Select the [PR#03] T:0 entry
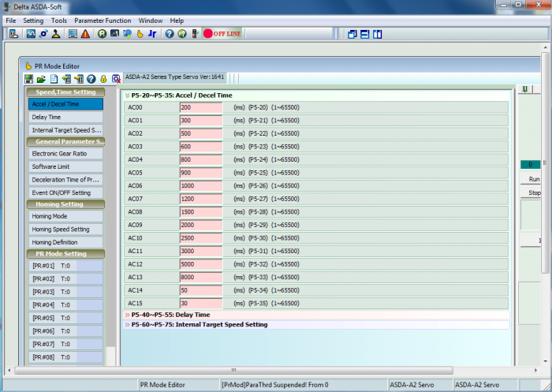 pyautogui.click(x=65, y=292)
